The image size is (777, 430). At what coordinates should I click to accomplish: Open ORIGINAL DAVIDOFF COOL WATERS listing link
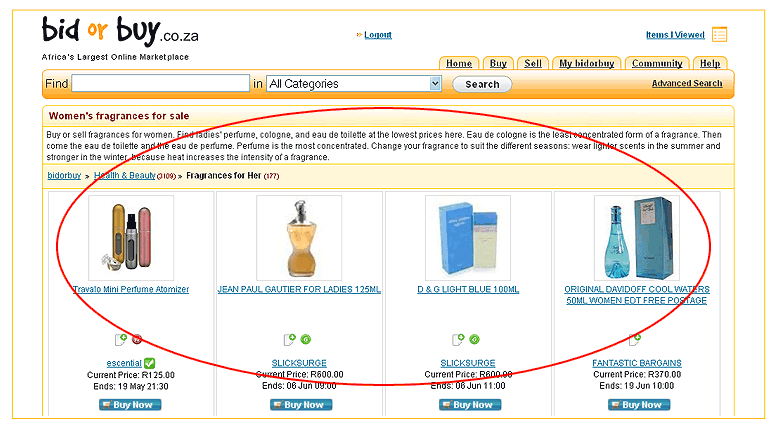click(637, 295)
